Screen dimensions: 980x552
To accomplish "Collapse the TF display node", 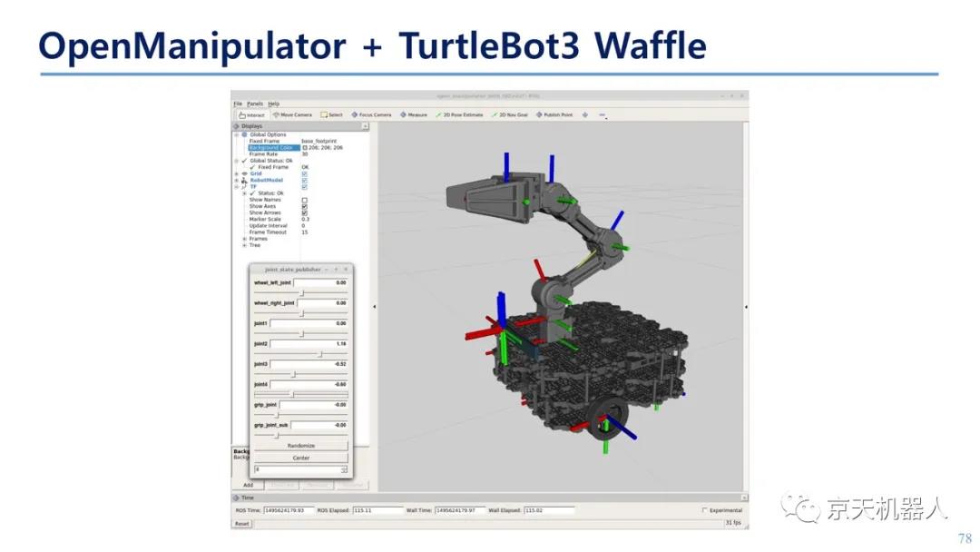I will pos(236,187).
